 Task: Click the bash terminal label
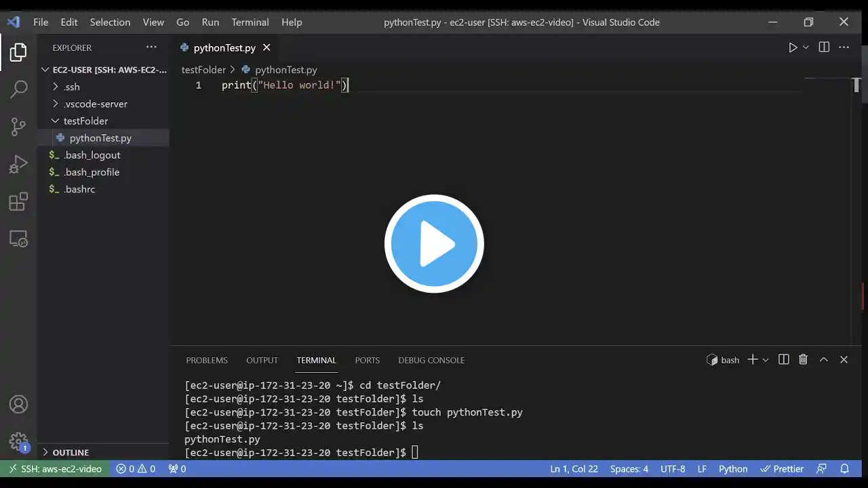[724, 360]
